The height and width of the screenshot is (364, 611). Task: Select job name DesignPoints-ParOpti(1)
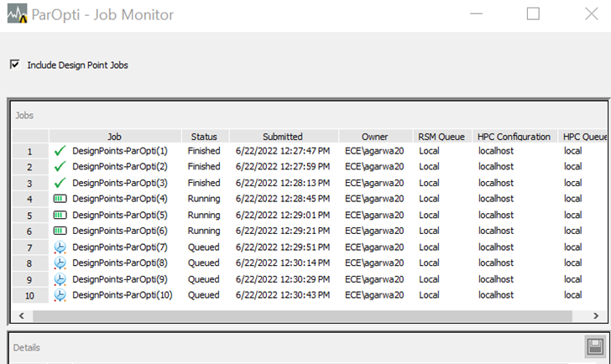120,151
